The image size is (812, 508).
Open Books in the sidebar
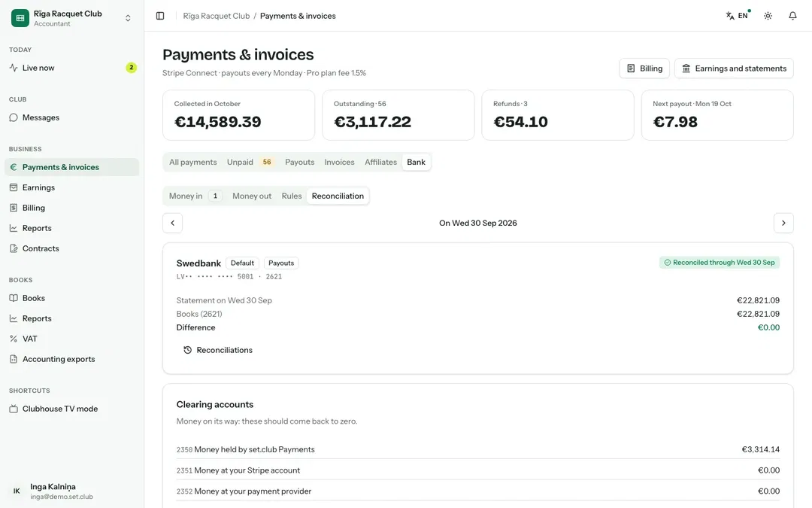72,298
